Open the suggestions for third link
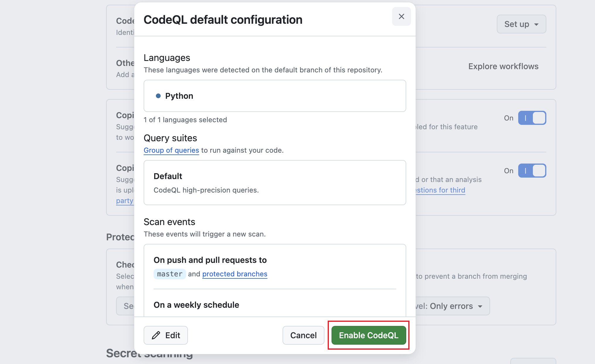Viewport: 595px width, 364px height. point(440,190)
